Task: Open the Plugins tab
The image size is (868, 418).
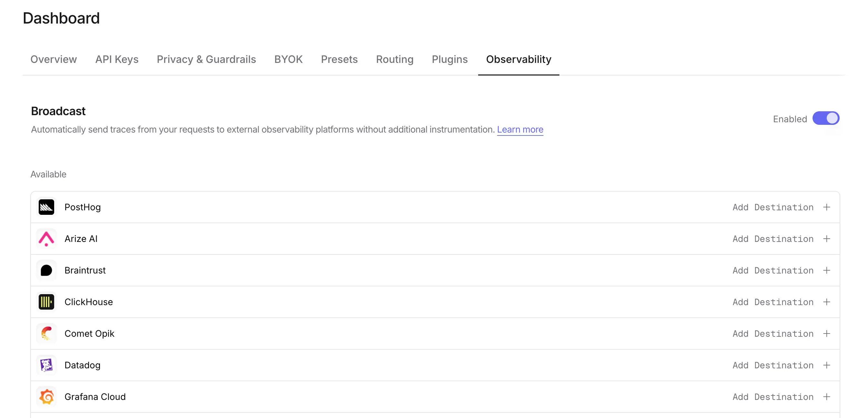Action: coord(449,59)
